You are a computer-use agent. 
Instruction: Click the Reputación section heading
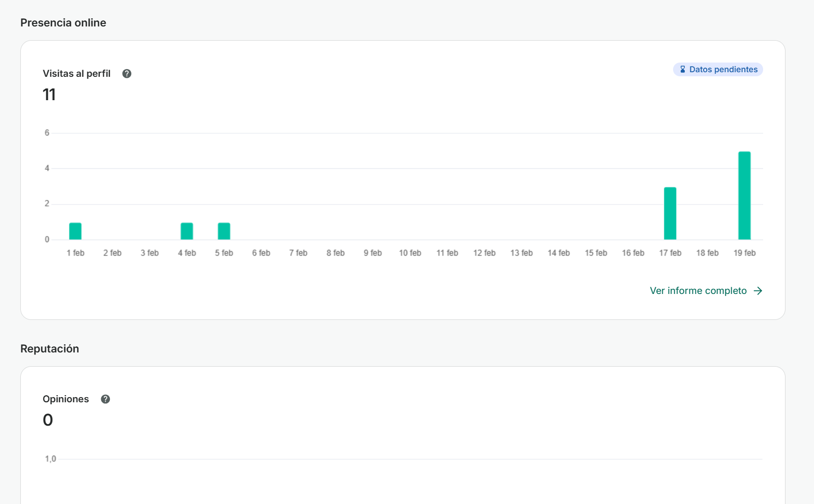pyautogui.click(x=50, y=349)
